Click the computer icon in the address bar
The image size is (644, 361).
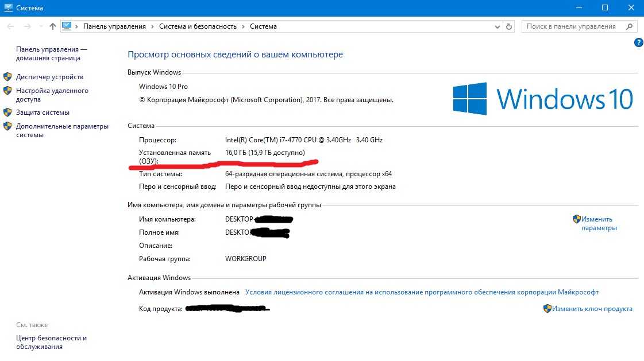pyautogui.click(x=67, y=26)
